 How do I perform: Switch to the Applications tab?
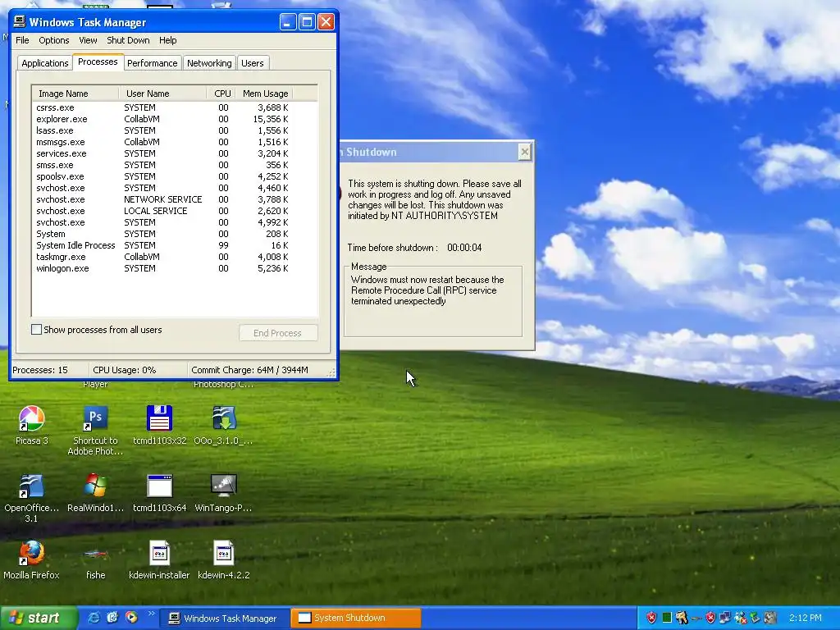pos(45,63)
